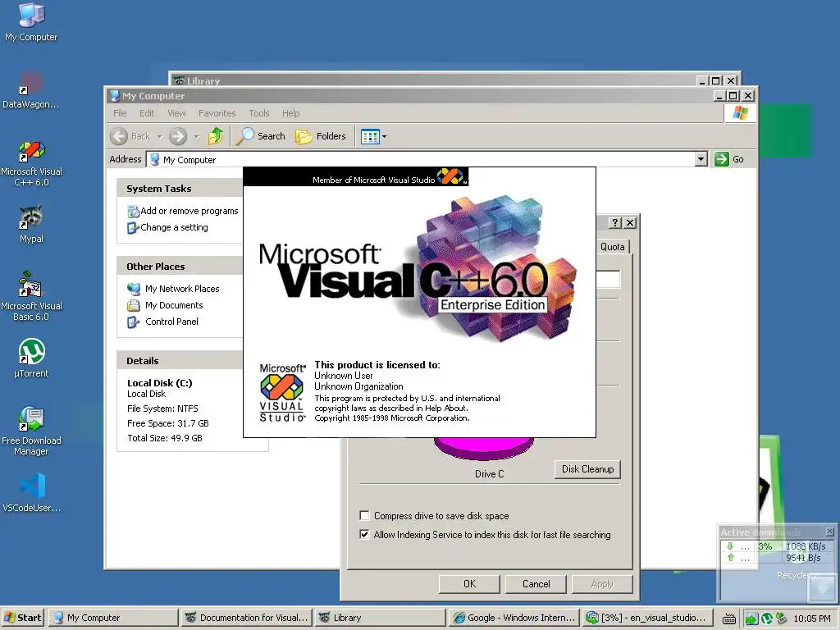
Task: Collapse the System Tasks panel header
Action: (x=180, y=189)
